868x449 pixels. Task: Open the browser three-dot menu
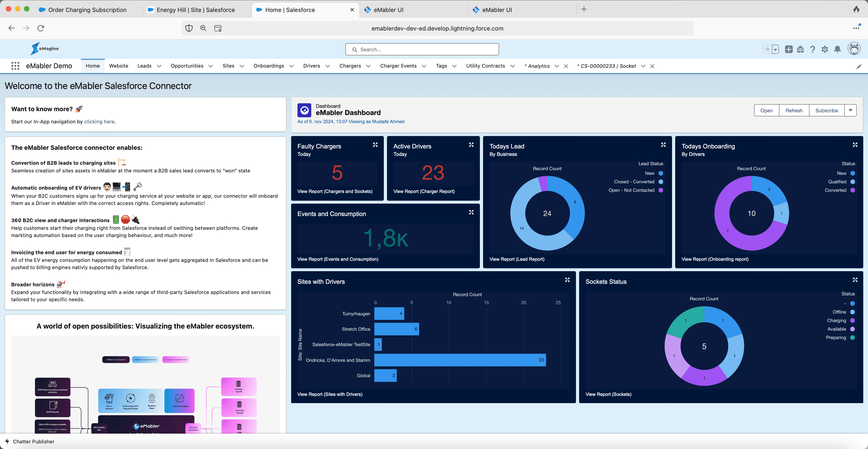tap(856, 28)
